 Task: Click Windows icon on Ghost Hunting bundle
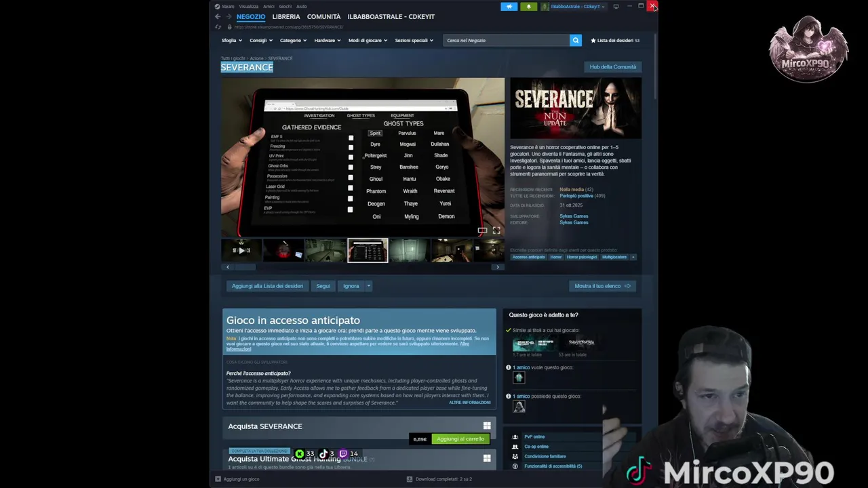coord(487,459)
